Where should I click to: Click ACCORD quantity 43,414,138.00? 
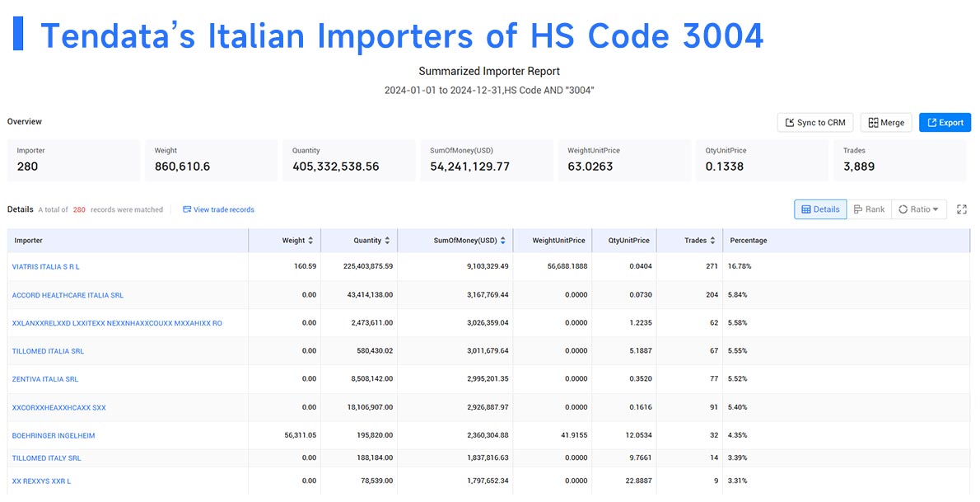[368, 295]
